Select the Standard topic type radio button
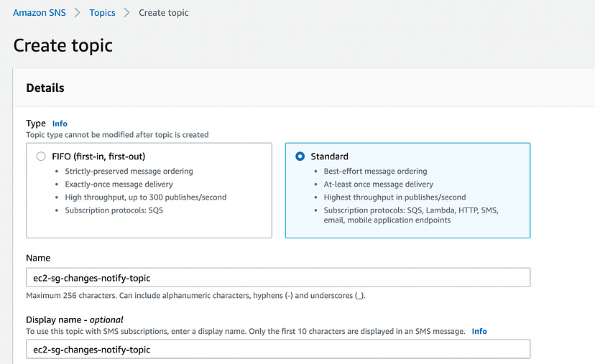The height and width of the screenshot is (364, 595). (300, 157)
